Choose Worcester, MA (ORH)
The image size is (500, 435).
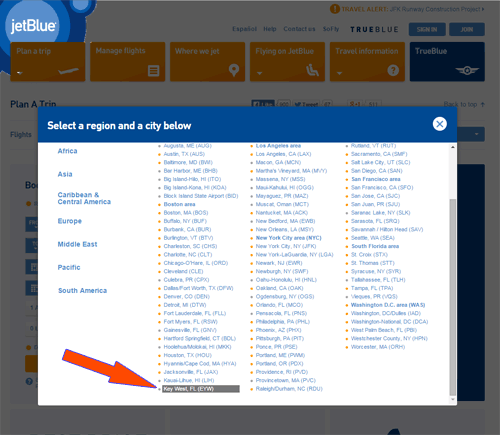point(378,347)
